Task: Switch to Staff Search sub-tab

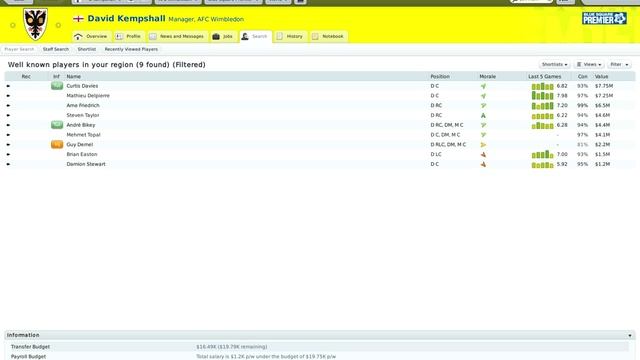Action: (56, 49)
